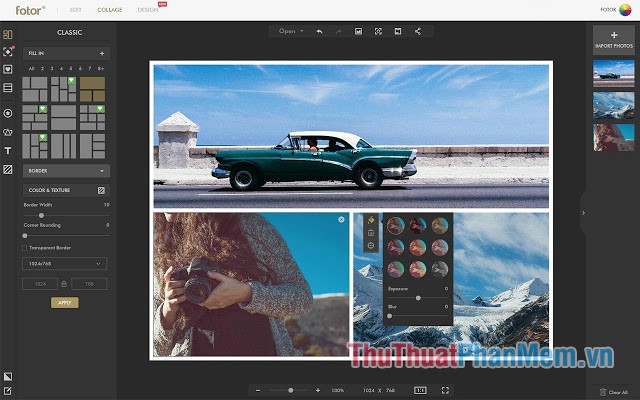Image resolution: width=640 pixels, height=400 pixels.
Task: Filter layouts by 'All'
Action: 31,69
